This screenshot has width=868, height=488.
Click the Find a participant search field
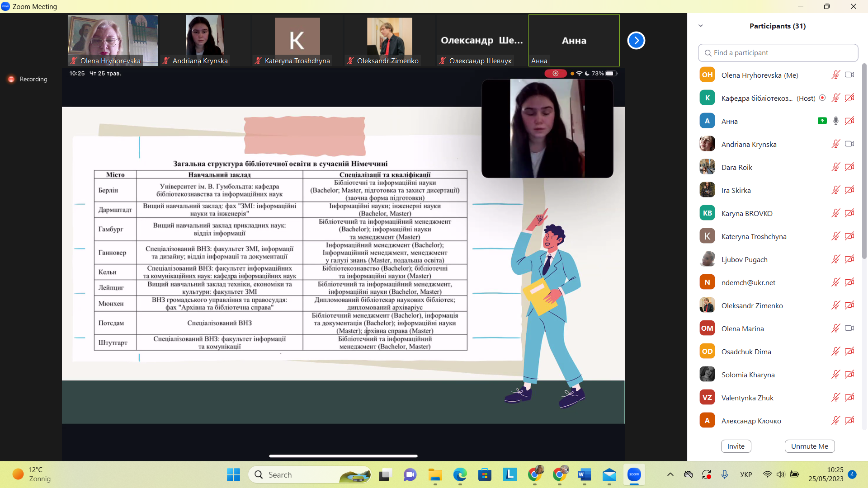click(x=778, y=53)
